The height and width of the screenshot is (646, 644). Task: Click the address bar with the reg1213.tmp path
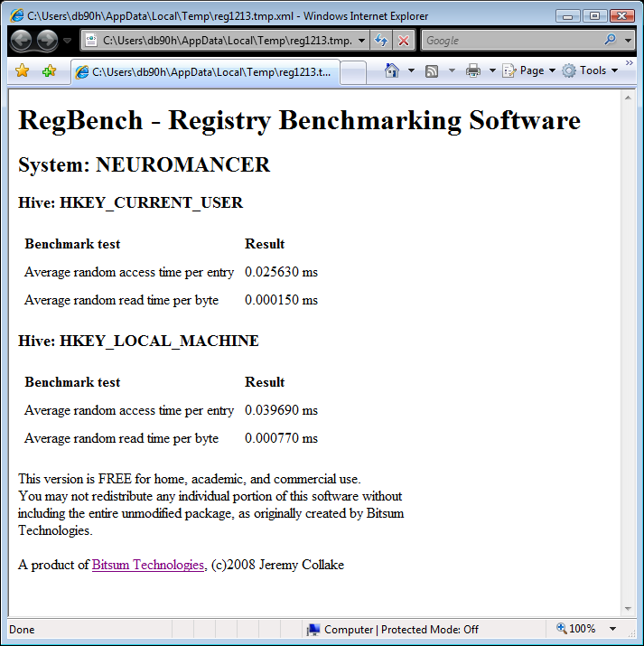[x=224, y=41]
